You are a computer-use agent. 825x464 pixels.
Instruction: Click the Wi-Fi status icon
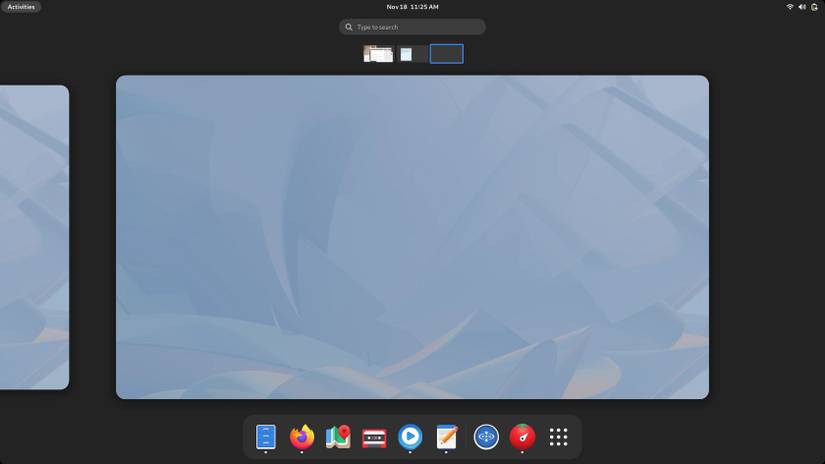[790, 7]
